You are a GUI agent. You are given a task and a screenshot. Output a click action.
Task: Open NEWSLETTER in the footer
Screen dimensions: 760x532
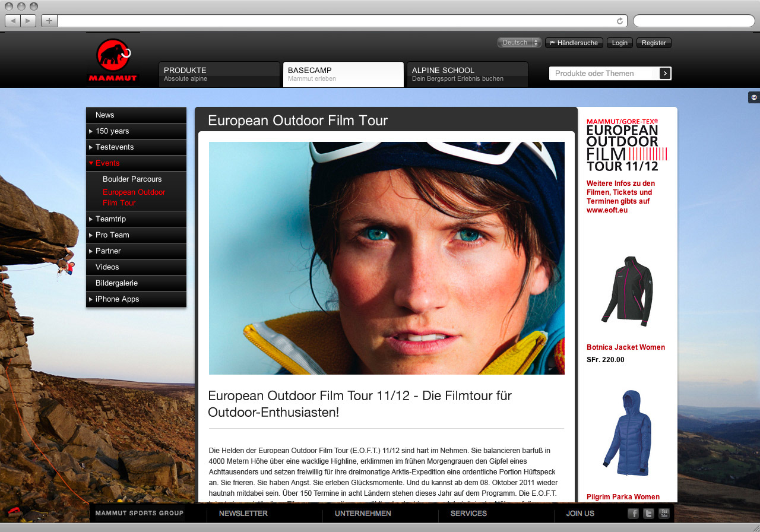[x=243, y=514]
